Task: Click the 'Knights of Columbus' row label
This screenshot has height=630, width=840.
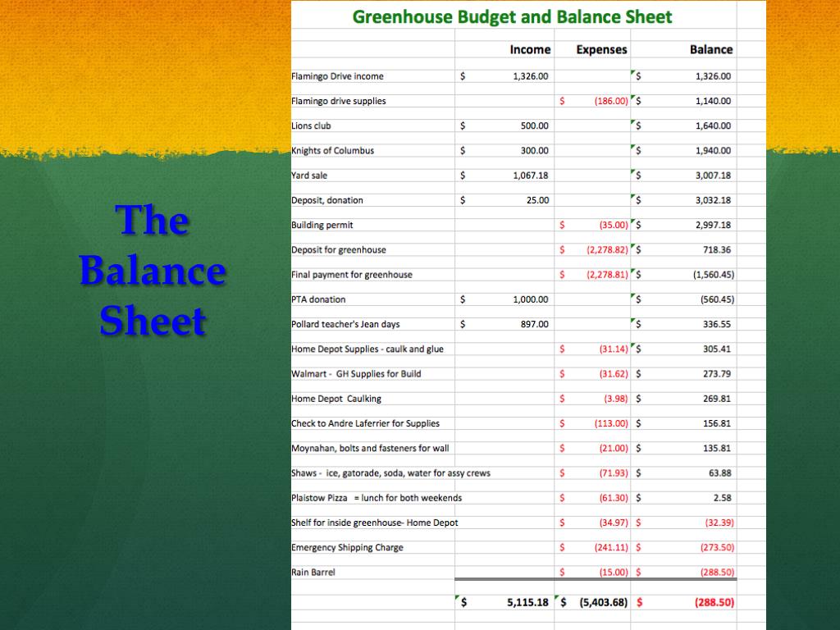Action: click(x=333, y=151)
